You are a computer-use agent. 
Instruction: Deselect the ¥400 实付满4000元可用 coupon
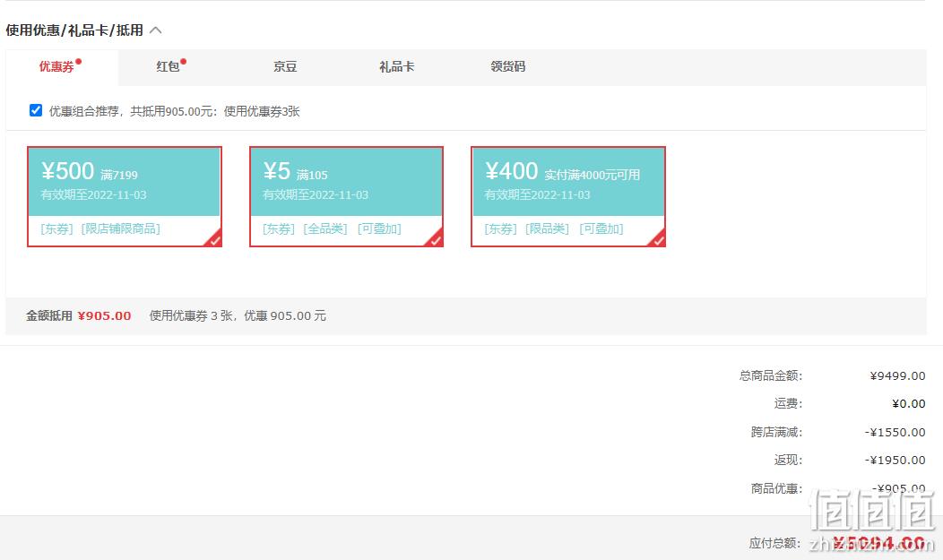(x=568, y=196)
